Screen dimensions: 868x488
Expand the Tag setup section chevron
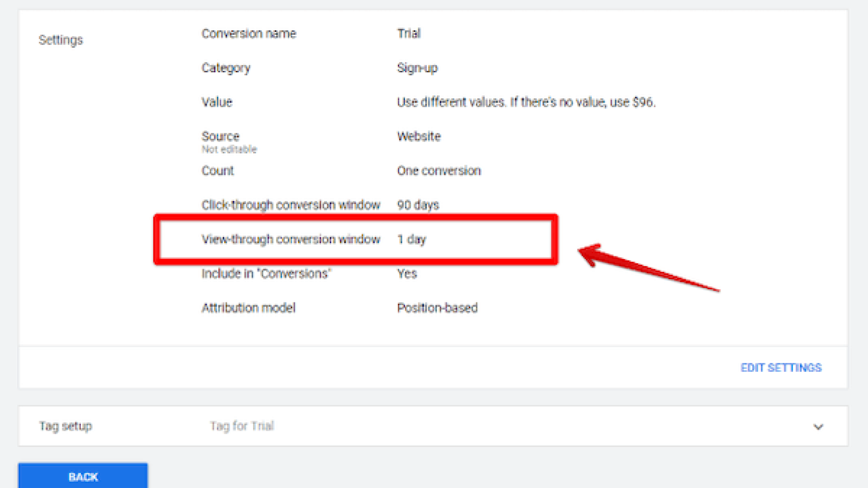pos(817,426)
